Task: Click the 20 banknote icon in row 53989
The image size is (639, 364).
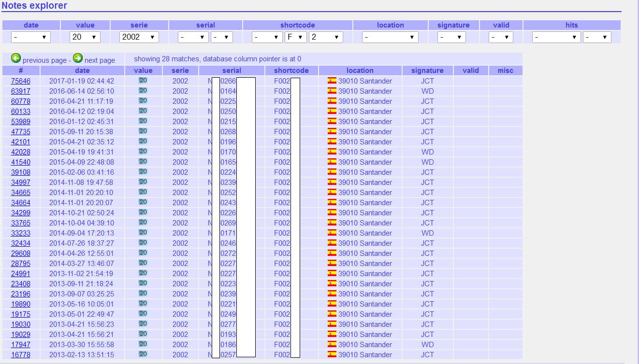Action: 143,121
